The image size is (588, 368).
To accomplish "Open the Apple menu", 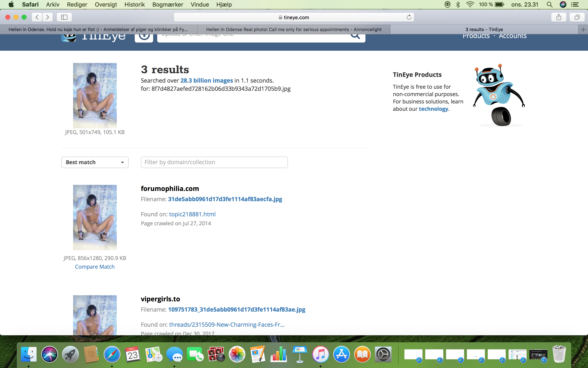I will 11,4.
